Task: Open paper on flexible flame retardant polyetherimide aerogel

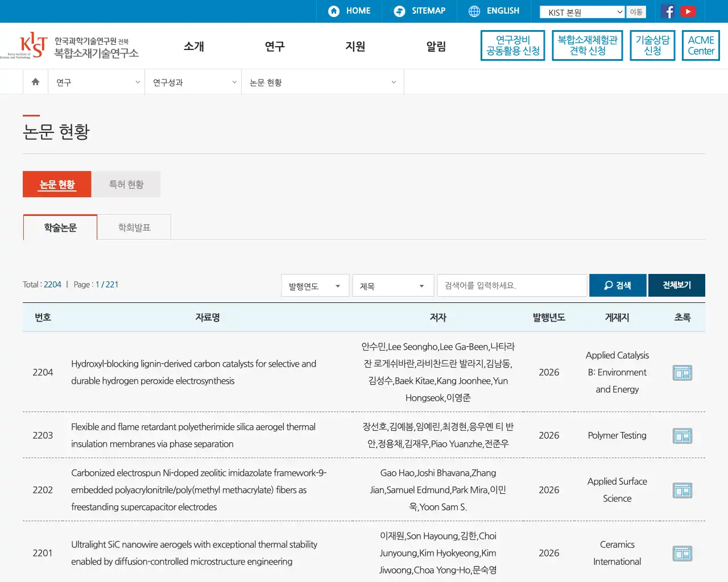Action: point(193,435)
